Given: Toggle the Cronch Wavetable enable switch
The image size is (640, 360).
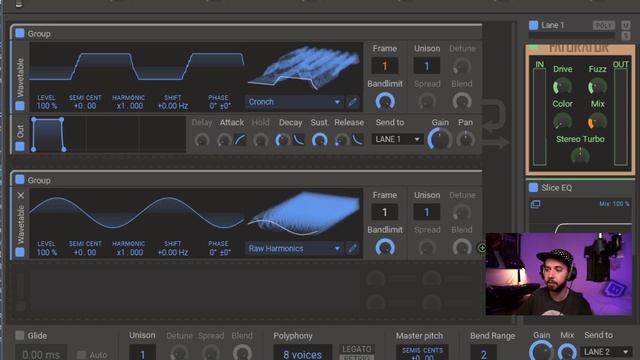Looking at the screenshot, I should click(x=20, y=106).
